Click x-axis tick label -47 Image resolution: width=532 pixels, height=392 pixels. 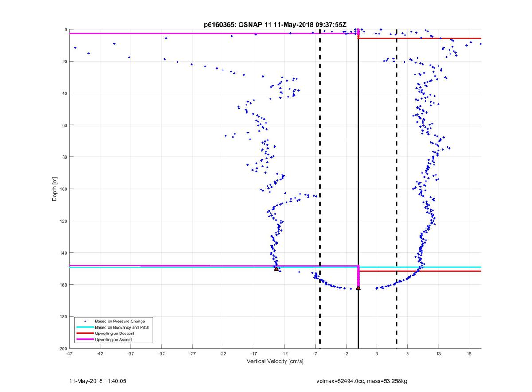coord(69,354)
